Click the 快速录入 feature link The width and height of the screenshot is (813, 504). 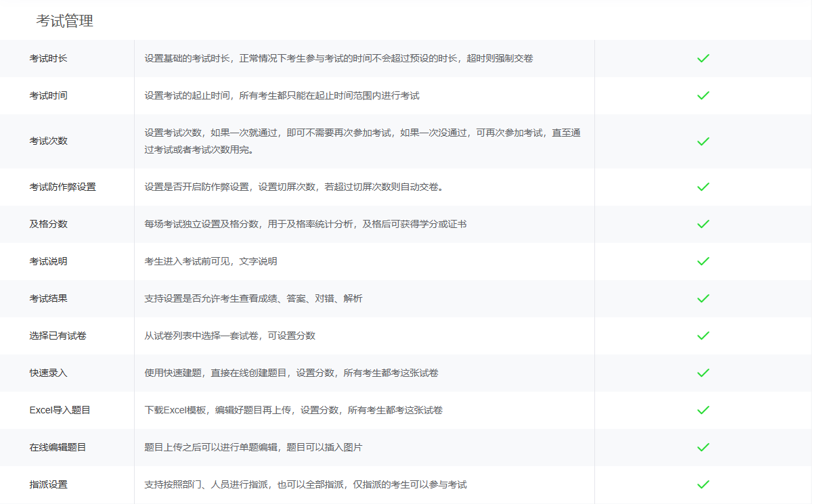pos(43,372)
